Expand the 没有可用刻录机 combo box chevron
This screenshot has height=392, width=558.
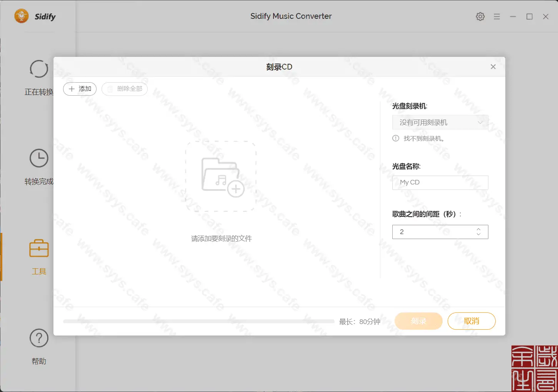pyautogui.click(x=480, y=122)
